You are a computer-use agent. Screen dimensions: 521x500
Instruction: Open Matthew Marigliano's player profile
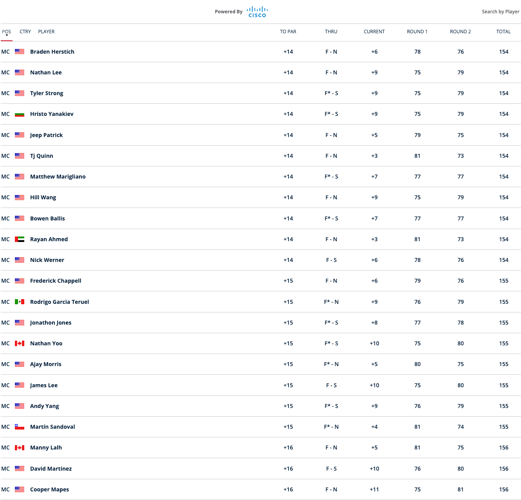pyautogui.click(x=58, y=177)
